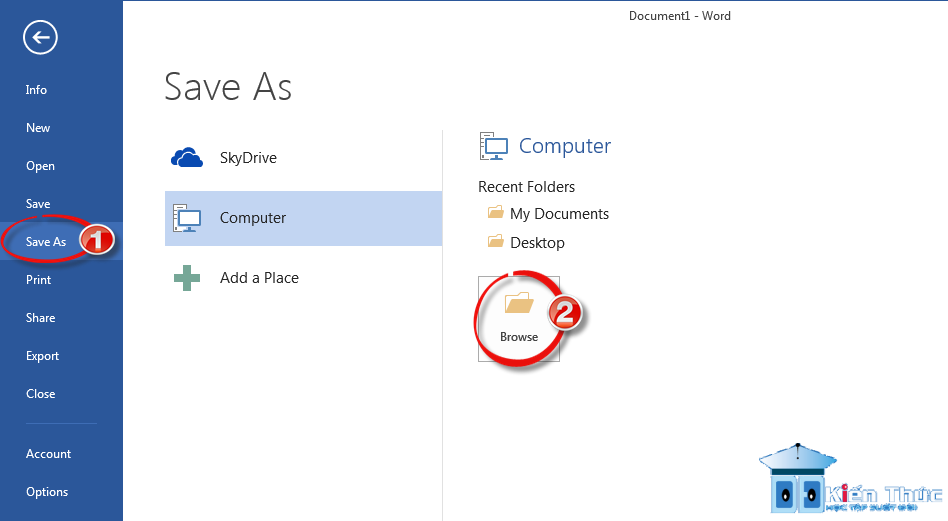Select the SkyDrive cloud icon
Screen dimensions: 948x521
point(187,158)
